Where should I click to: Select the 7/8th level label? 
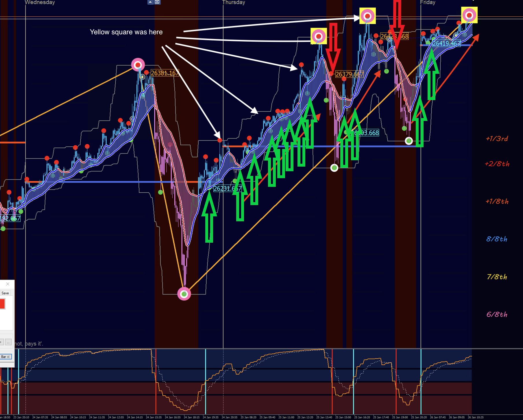(497, 277)
